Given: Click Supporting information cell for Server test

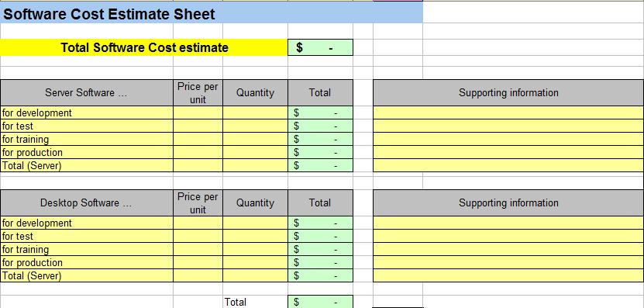Looking at the screenshot, I should coord(508,126).
